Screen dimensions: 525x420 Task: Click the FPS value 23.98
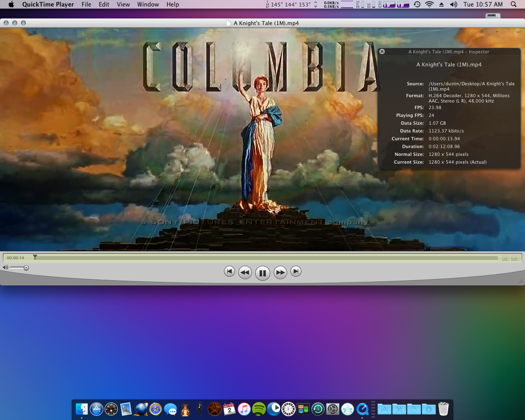tap(435, 107)
